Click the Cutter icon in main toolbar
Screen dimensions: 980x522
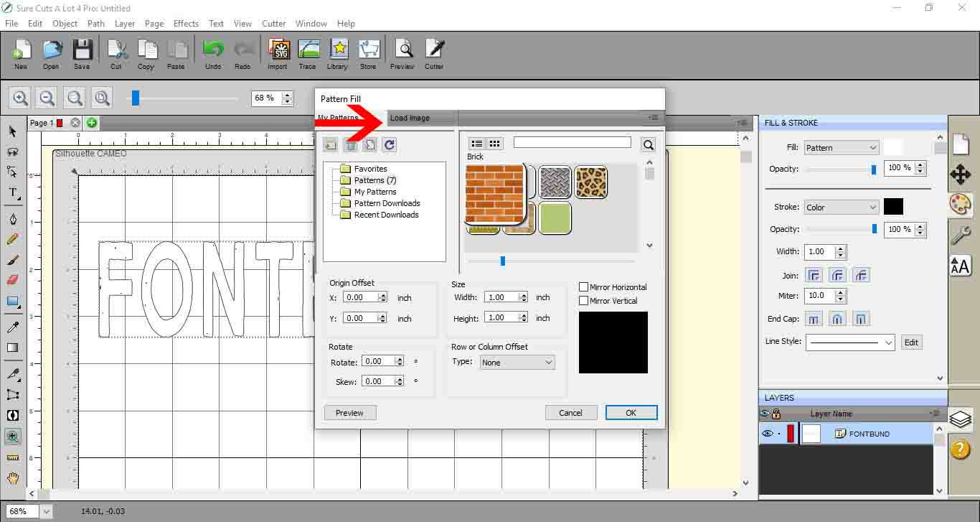tap(434, 54)
